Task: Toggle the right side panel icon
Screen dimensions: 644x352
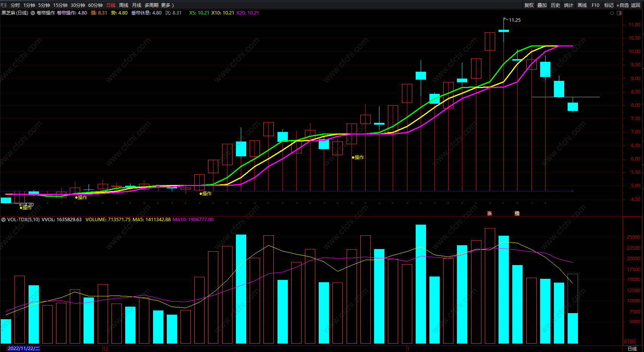Action: click(619, 13)
